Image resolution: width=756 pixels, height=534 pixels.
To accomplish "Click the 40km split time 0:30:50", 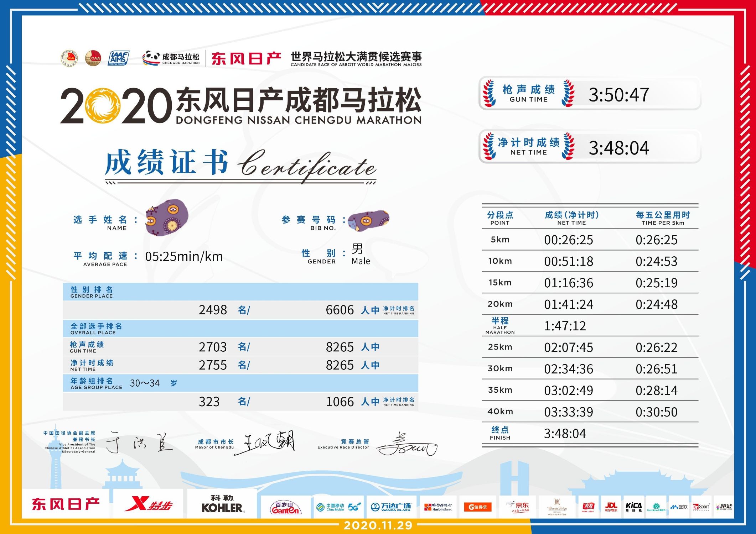I will 657,412.
